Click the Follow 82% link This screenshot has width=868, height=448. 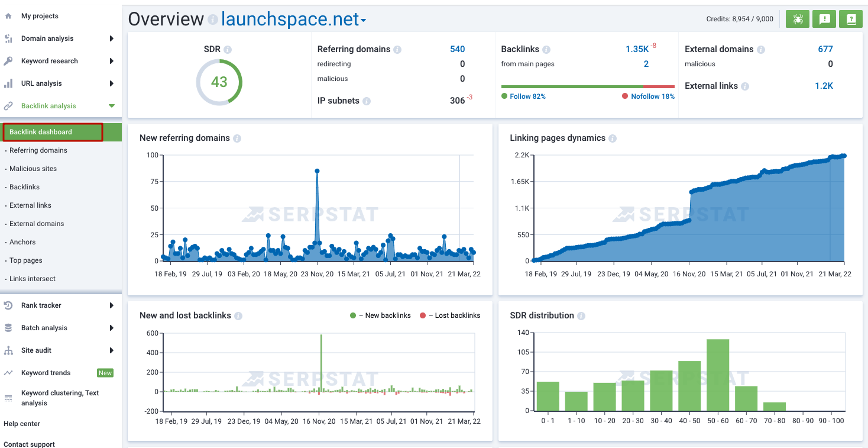(x=527, y=96)
